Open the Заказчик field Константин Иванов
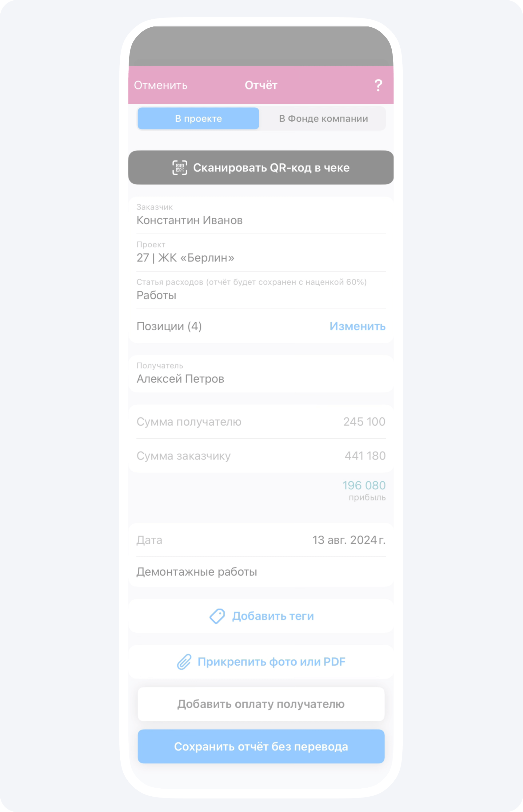Viewport: 523px width, 812px height. 261,216
